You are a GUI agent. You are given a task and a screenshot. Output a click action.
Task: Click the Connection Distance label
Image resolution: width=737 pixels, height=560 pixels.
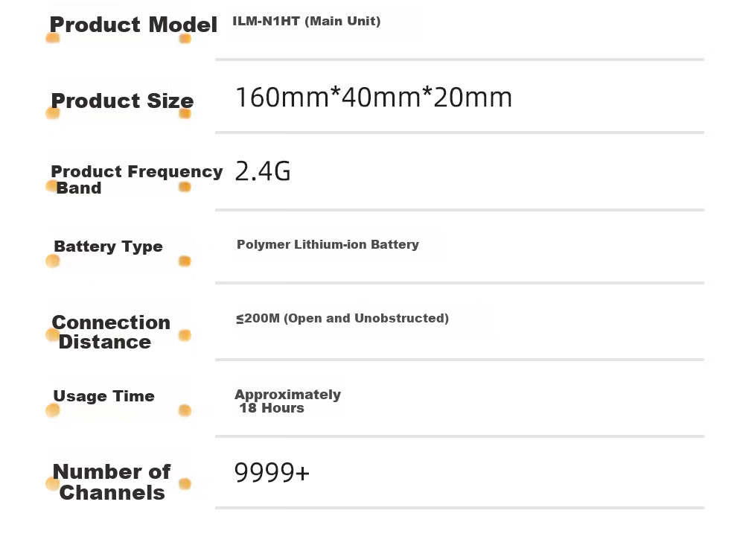click(x=111, y=332)
